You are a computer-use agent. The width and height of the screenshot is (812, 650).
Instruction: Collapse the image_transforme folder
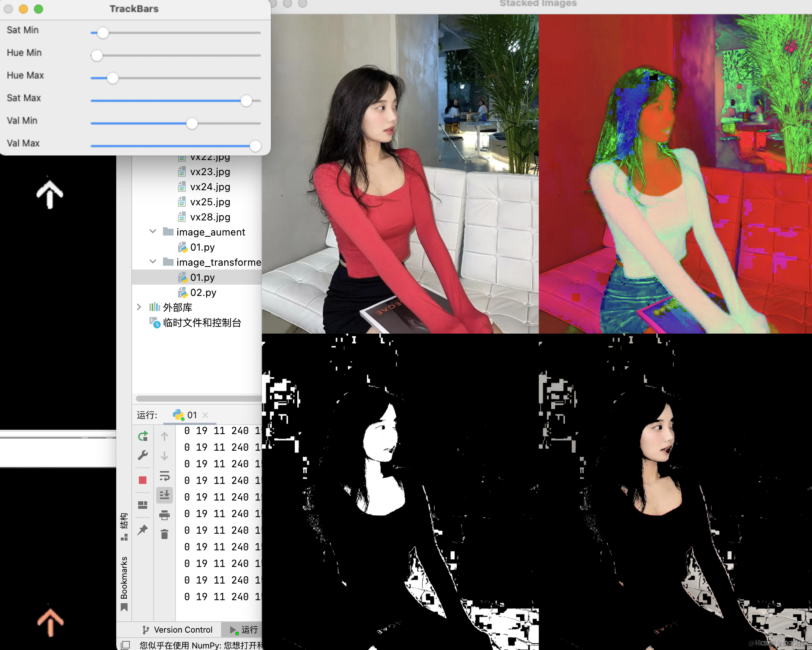pos(153,262)
